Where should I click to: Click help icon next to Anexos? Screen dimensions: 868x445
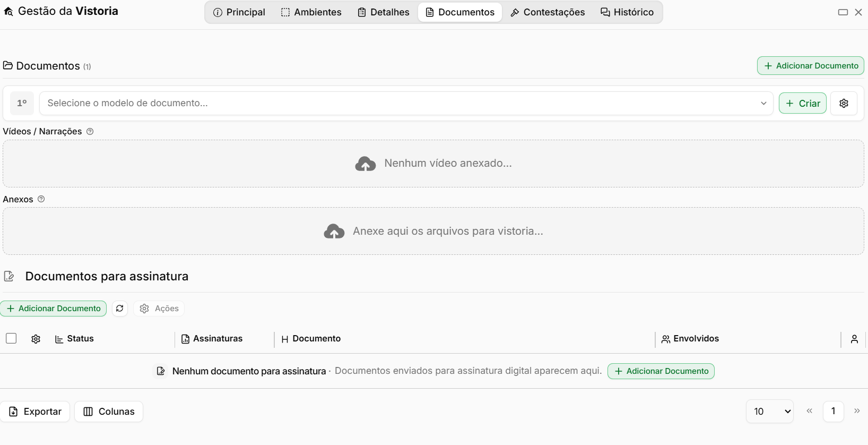[41, 199]
